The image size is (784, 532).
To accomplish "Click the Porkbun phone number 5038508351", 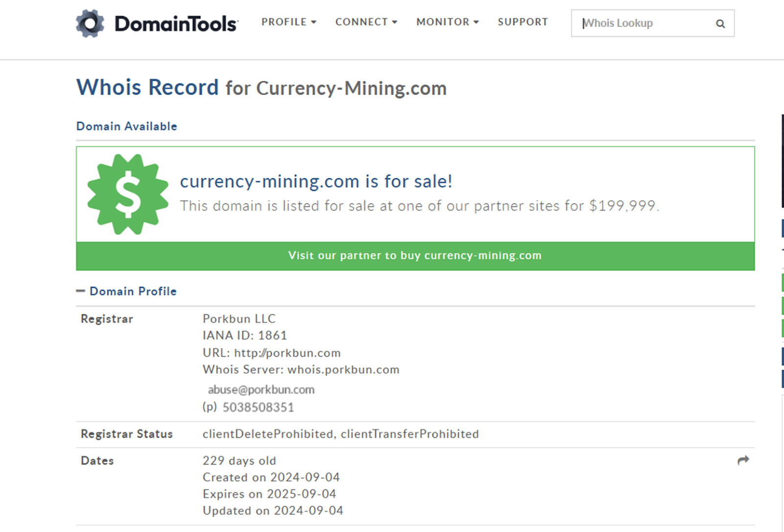I will tap(258, 407).
